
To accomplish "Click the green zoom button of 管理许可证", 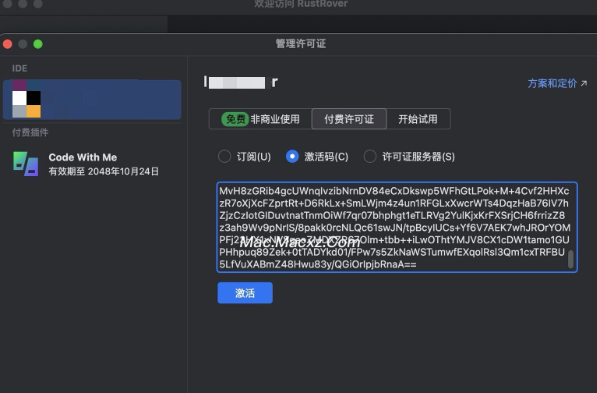I will coord(38,44).
